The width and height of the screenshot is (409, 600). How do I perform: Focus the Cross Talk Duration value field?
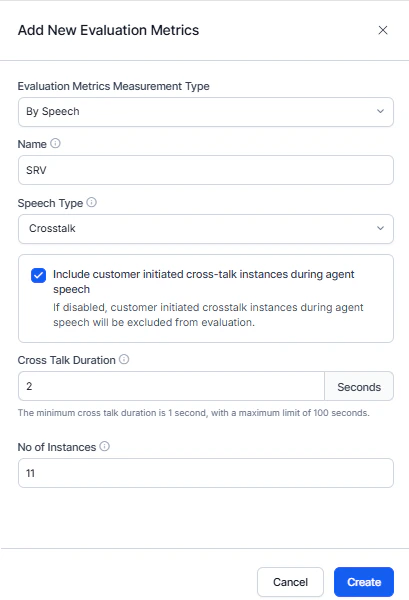pyautogui.click(x=171, y=386)
